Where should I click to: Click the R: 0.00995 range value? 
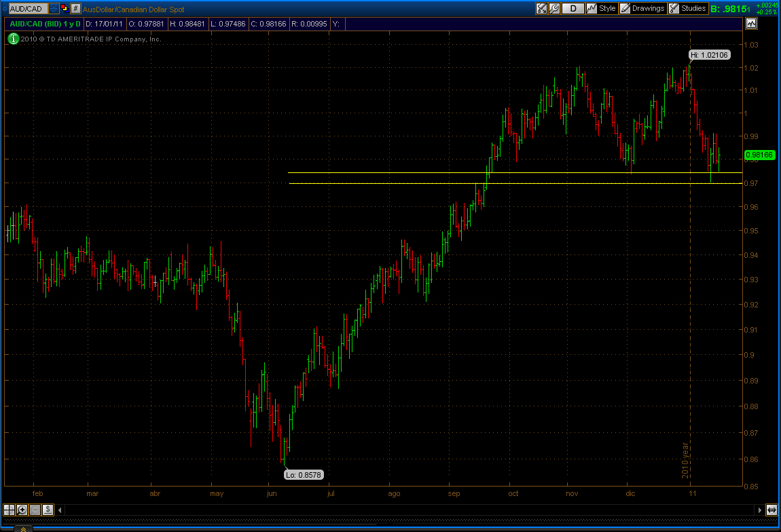(x=309, y=24)
